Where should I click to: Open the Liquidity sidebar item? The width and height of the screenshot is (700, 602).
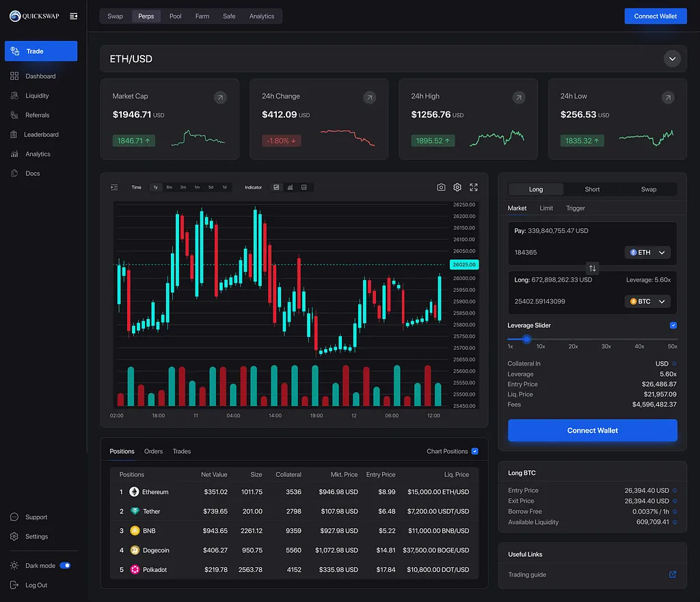pos(29,96)
